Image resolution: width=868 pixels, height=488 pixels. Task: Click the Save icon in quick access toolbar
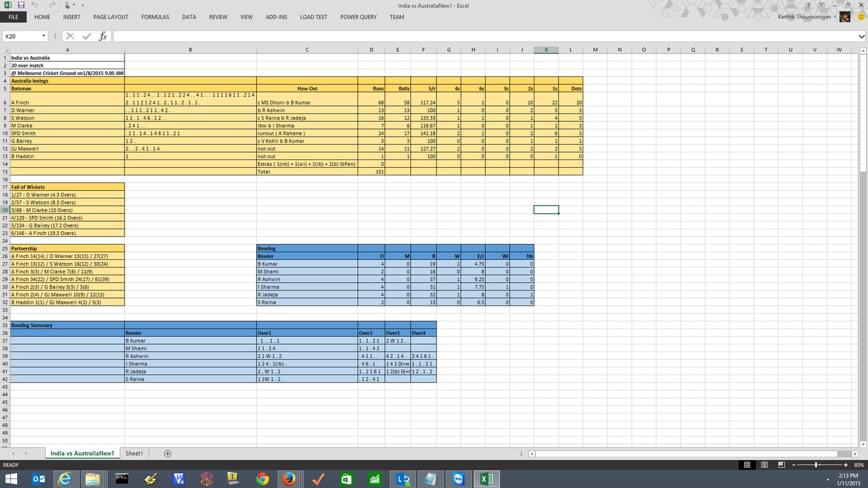tap(21, 5)
